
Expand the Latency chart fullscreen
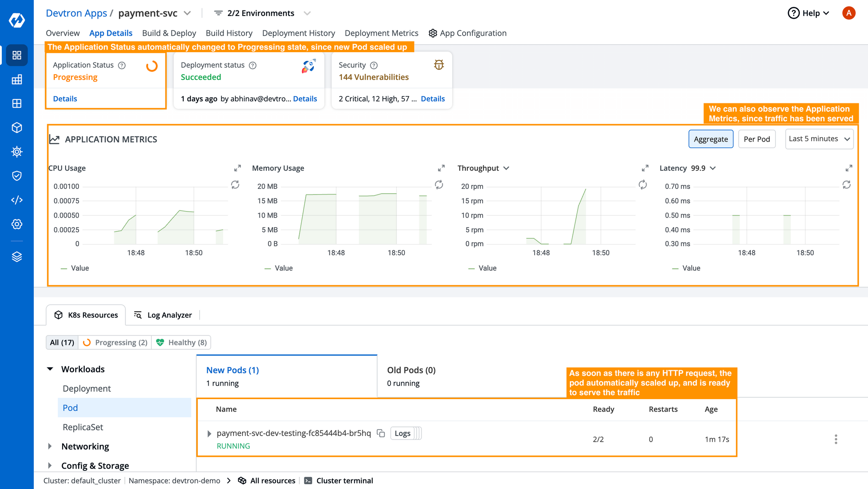click(x=849, y=168)
